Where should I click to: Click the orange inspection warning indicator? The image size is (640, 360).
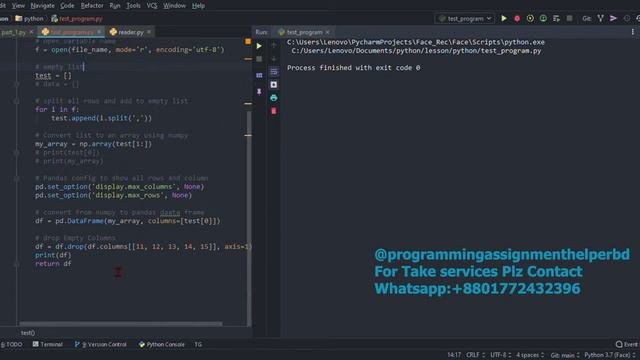tap(248, 41)
